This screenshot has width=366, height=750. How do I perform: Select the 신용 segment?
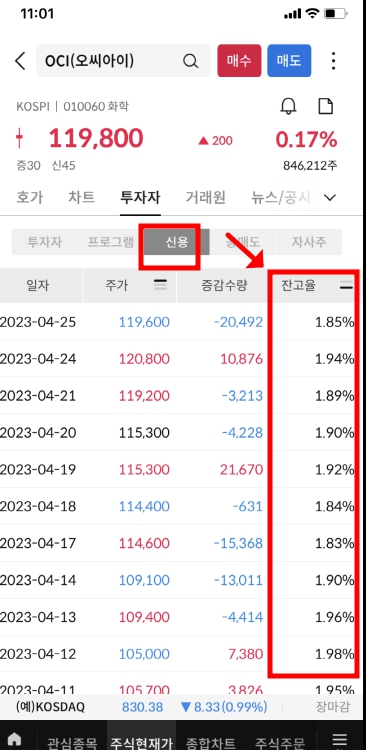tap(177, 242)
